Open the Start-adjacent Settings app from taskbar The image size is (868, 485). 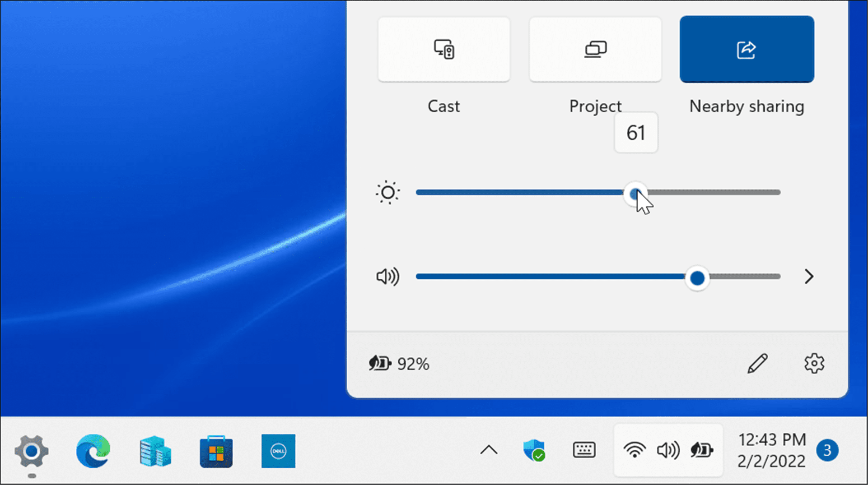click(x=31, y=451)
